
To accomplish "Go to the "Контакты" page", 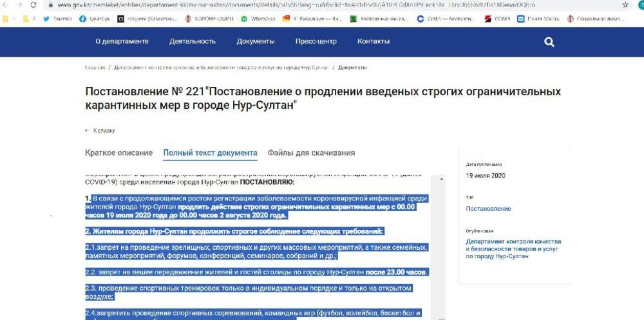I will [x=374, y=42].
